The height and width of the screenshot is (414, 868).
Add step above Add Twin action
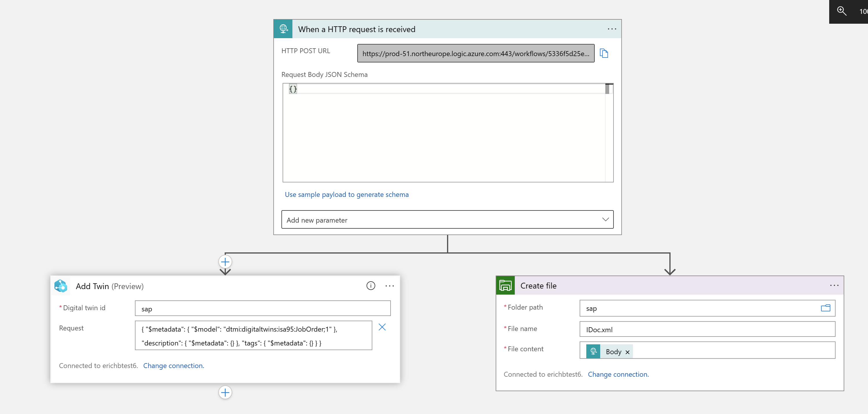(225, 262)
